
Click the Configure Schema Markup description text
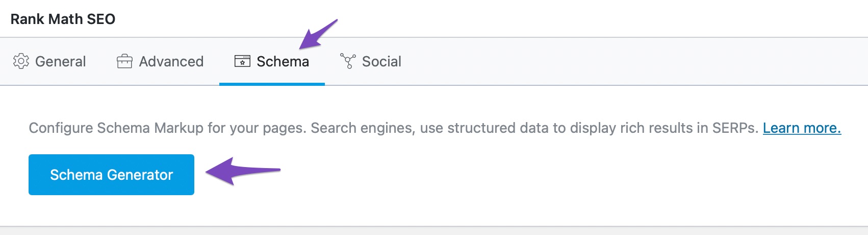coord(394,128)
